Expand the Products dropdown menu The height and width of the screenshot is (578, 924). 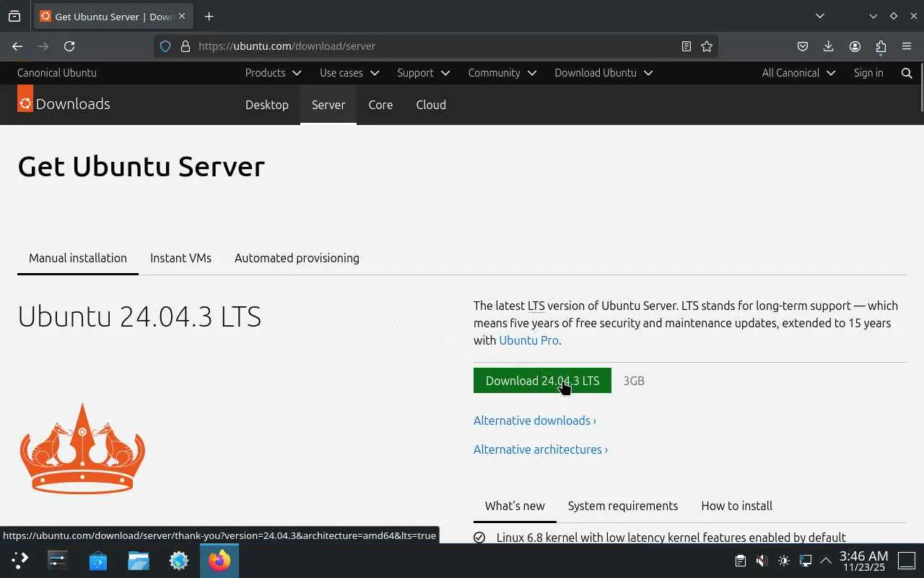(273, 73)
